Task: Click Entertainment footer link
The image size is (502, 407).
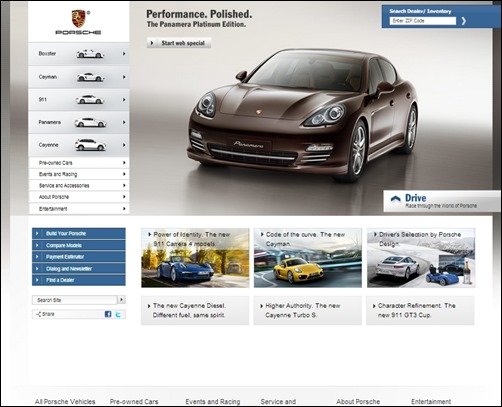Action: (431, 402)
